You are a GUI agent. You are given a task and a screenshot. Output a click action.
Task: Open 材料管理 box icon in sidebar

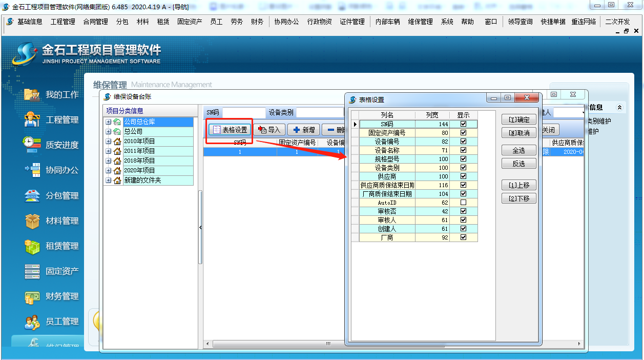(32, 221)
